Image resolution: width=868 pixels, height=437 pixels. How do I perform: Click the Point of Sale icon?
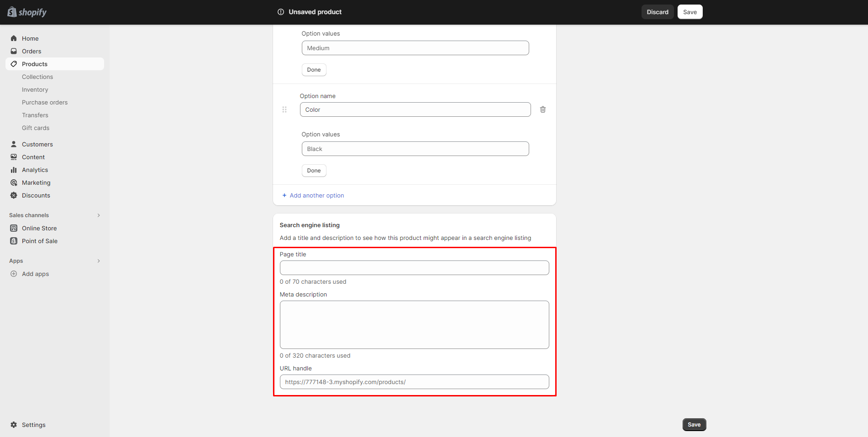(x=14, y=241)
